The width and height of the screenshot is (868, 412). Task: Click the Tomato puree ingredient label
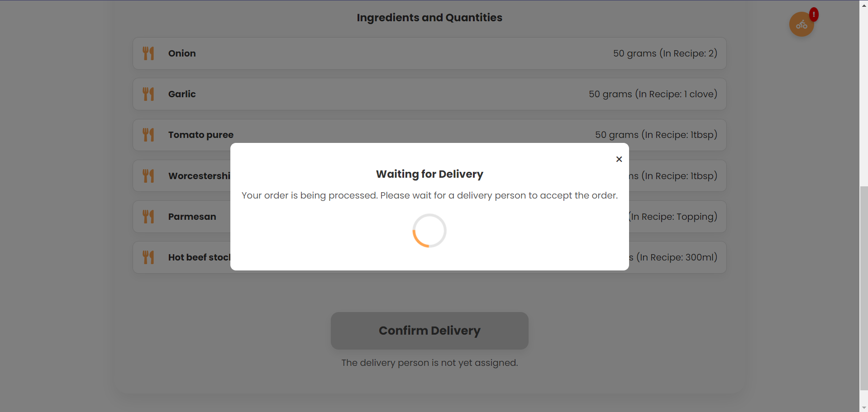[x=201, y=135]
